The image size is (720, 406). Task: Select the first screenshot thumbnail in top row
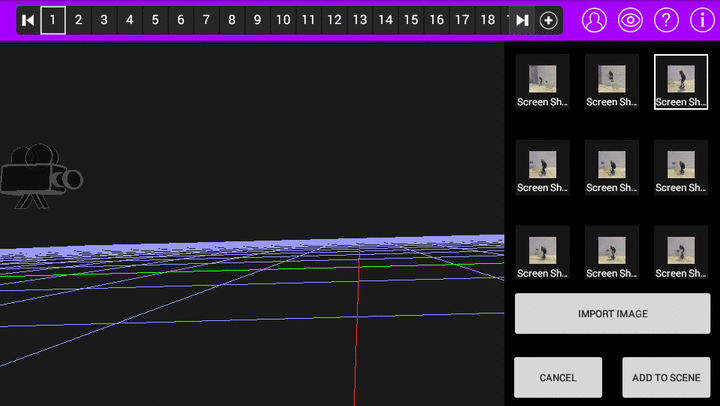542,81
